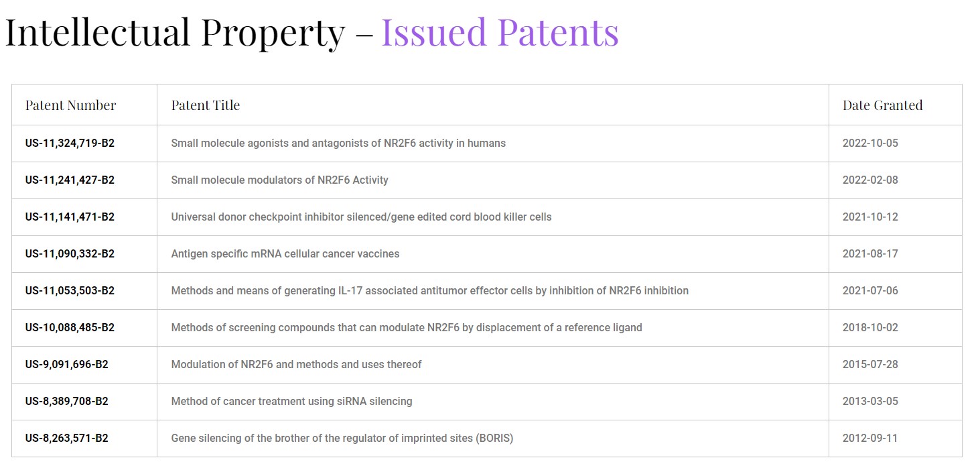Open patent US-8,263,571-B2 entry

67,438
